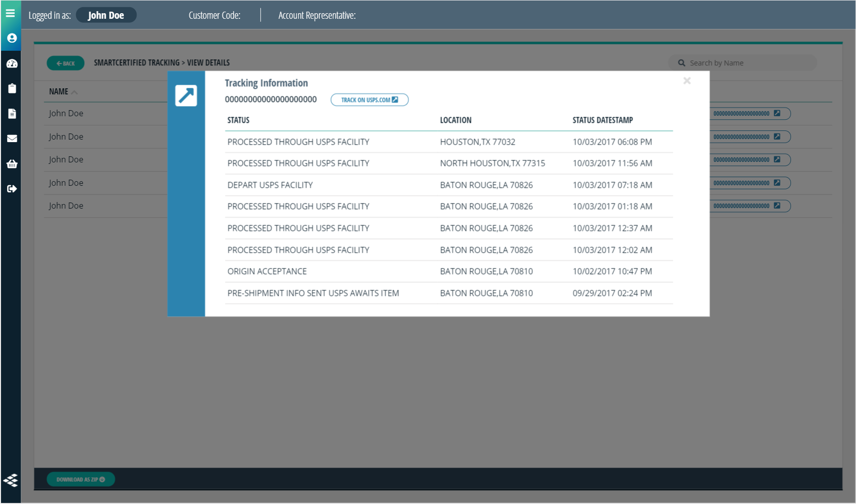Select the 10/03/2017 07:18 AM datestamp
This screenshot has width=856, height=504.
tap(612, 185)
